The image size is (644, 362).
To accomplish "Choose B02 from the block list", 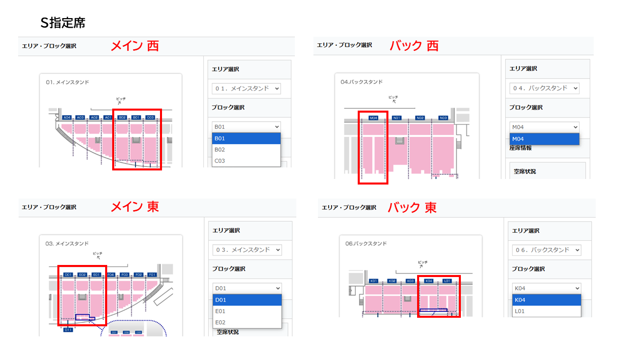I will point(246,150).
